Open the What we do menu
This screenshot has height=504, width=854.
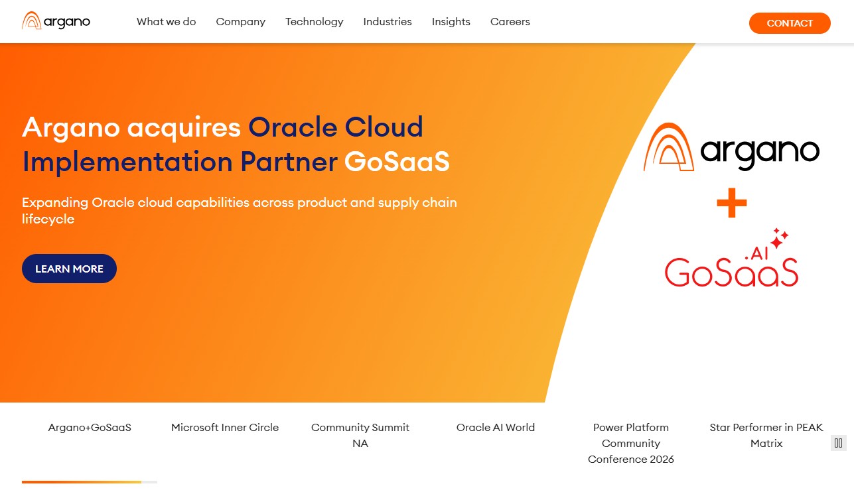167,22
